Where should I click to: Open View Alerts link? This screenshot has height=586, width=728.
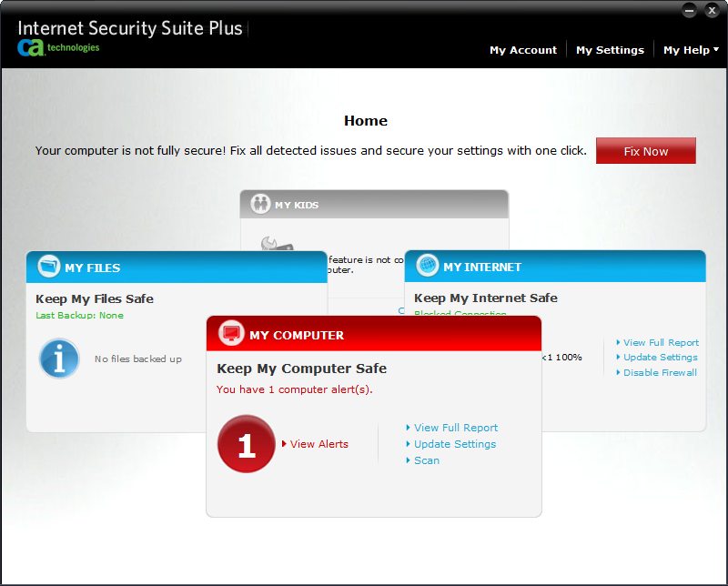318,444
